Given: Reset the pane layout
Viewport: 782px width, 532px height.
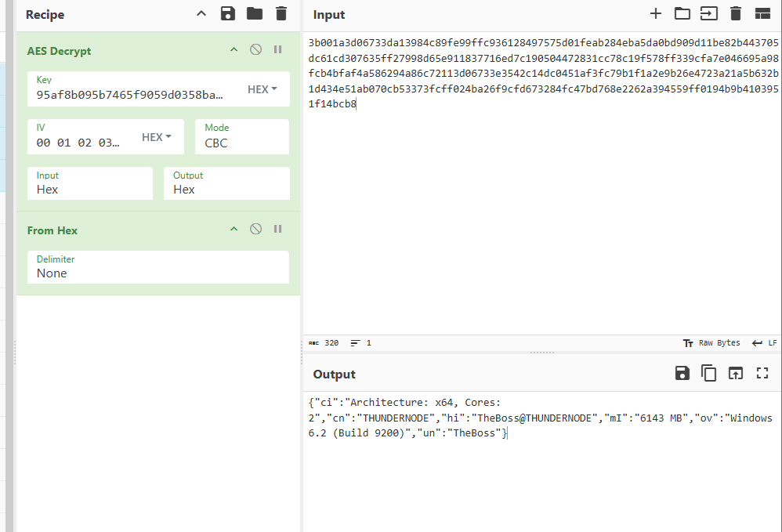Looking at the screenshot, I should click(762, 13).
